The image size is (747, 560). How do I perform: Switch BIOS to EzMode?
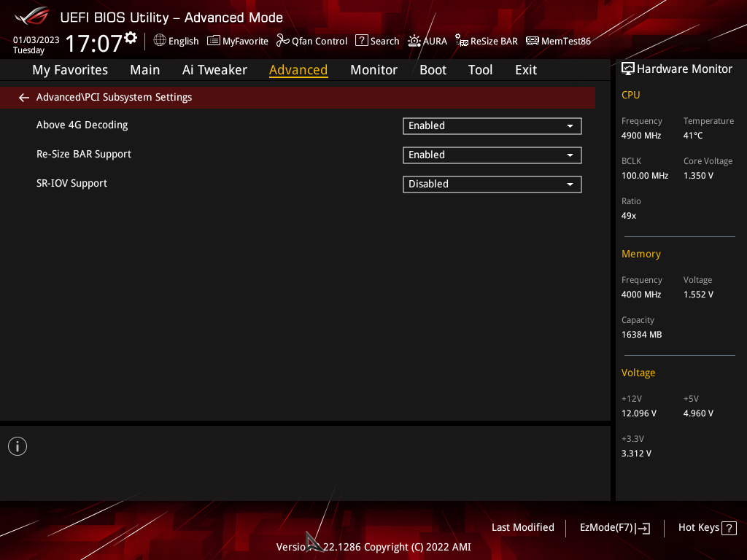click(614, 527)
